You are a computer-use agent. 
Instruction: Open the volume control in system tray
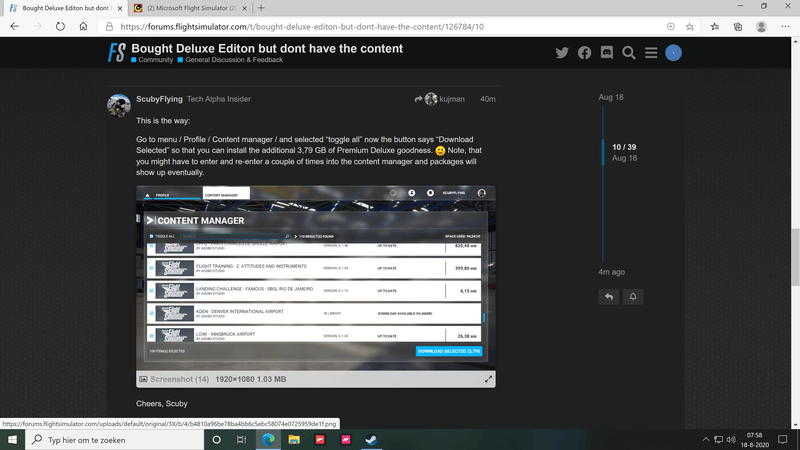pos(731,440)
